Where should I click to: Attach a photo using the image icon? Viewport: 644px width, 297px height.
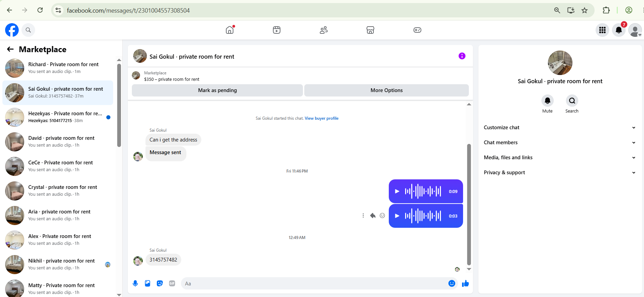(148, 283)
